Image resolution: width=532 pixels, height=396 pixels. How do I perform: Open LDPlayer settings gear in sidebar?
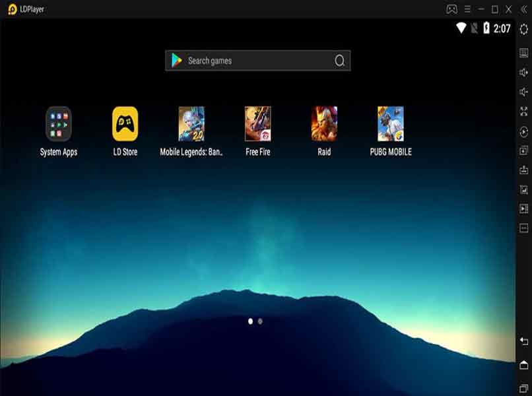pos(524,30)
